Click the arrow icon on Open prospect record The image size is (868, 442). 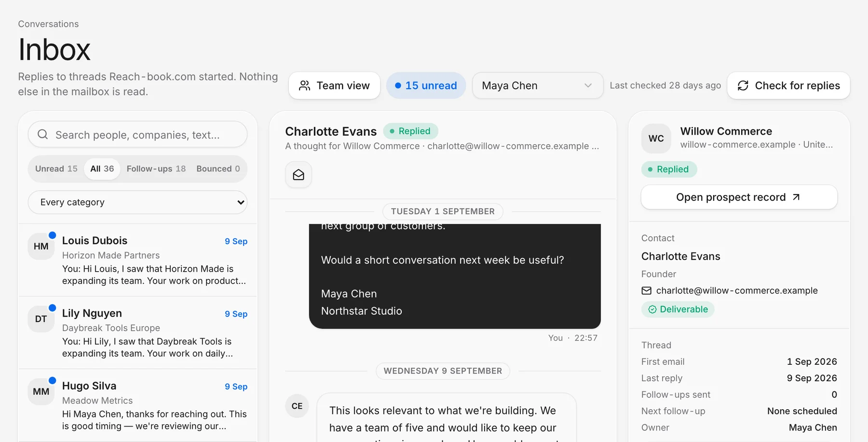click(x=796, y=197)
